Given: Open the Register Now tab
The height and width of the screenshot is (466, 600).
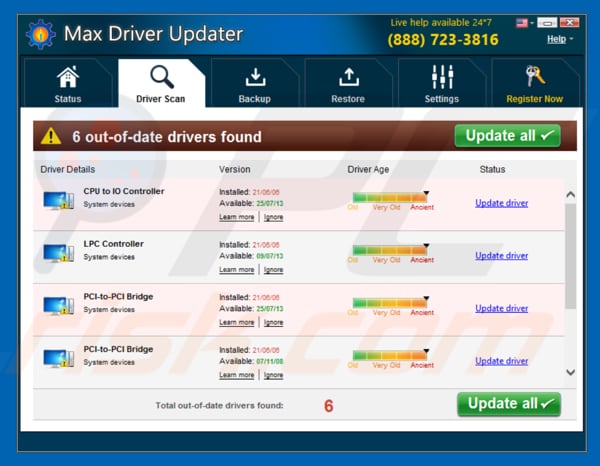Looking at the screenshot, I should tap(535, 83).
